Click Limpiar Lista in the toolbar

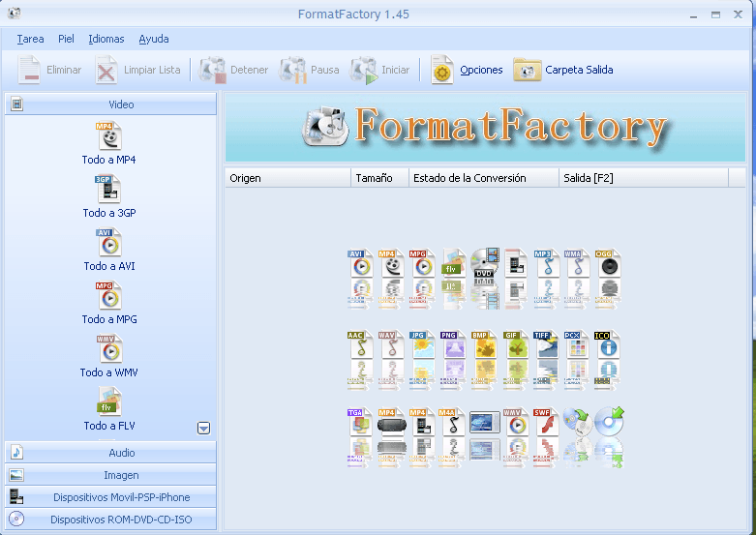pyautogui.click(x=137, y=70)
